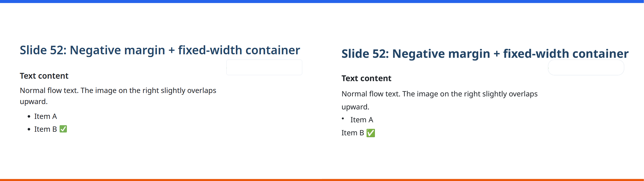Click the bullet dot before right Item A
The height and width of the screenshot is (181, 644).
[343, 118]
